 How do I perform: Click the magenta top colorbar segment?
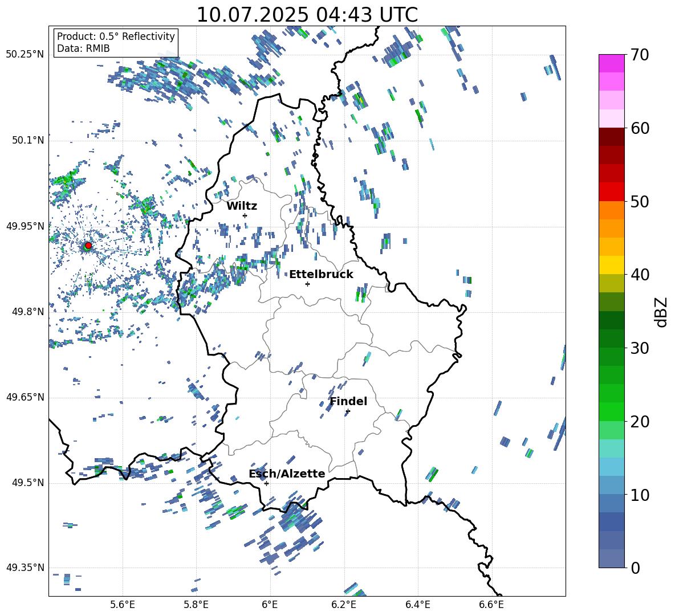[612, 63]
